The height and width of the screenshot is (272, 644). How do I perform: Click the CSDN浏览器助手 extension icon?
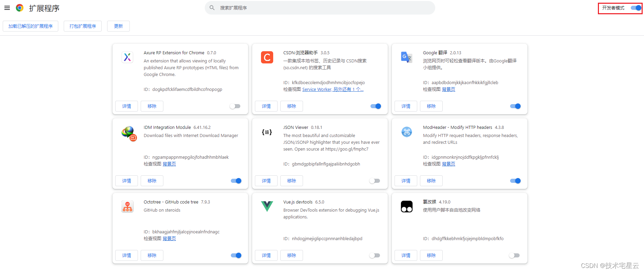[267, 57]
